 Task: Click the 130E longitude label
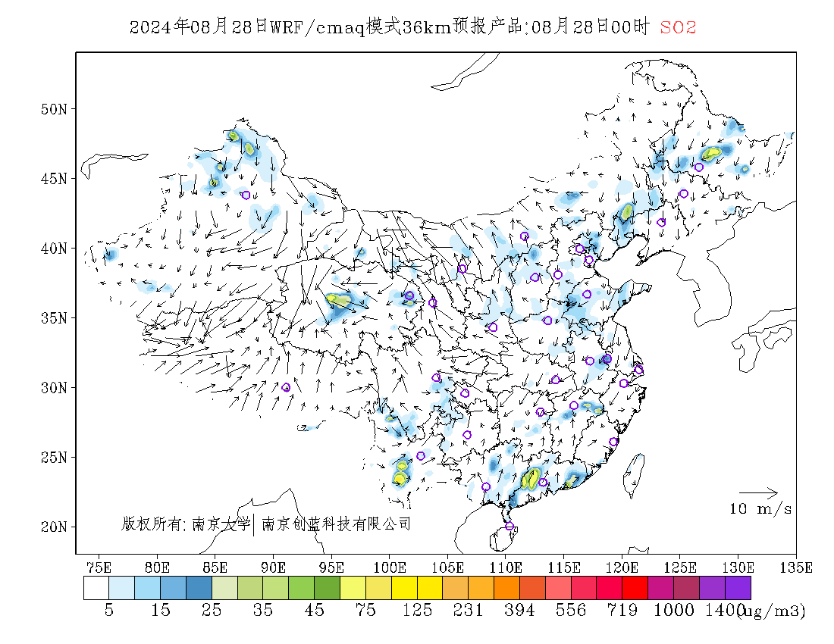(x=738, y=567)
